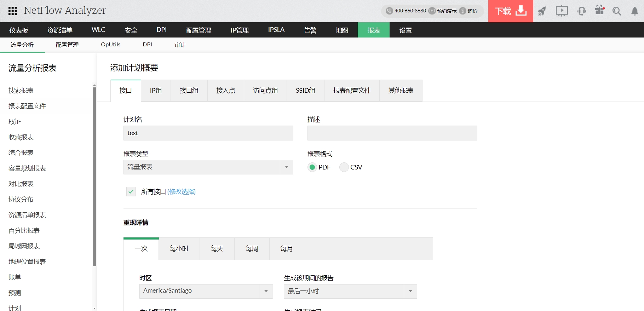This screenshot has width=644, height=311.
Task: Open the 生成该期间的报告 dropdown
Action: point(350,291)
